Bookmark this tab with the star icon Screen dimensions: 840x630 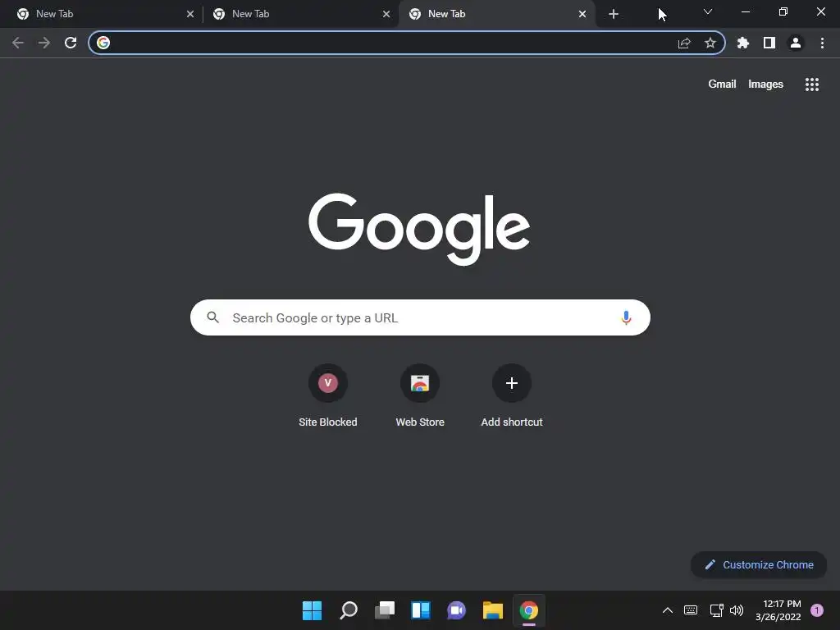point(710,43)
